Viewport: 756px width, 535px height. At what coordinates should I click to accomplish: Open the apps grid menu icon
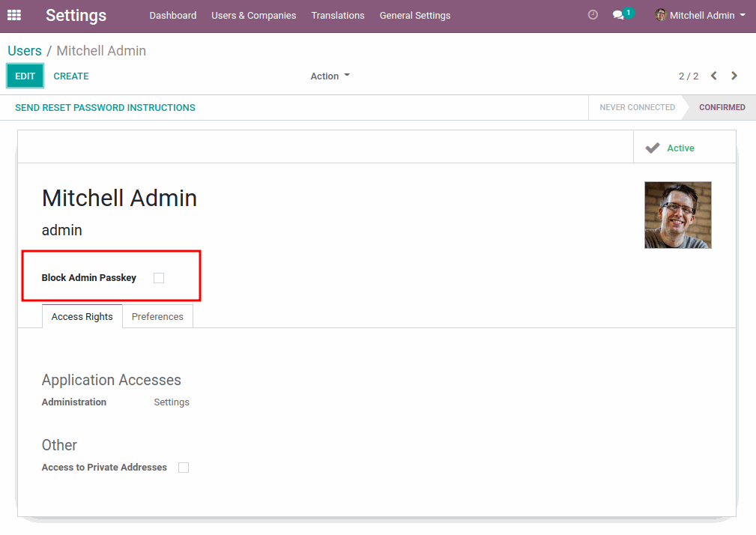click(x=14, y=15)
